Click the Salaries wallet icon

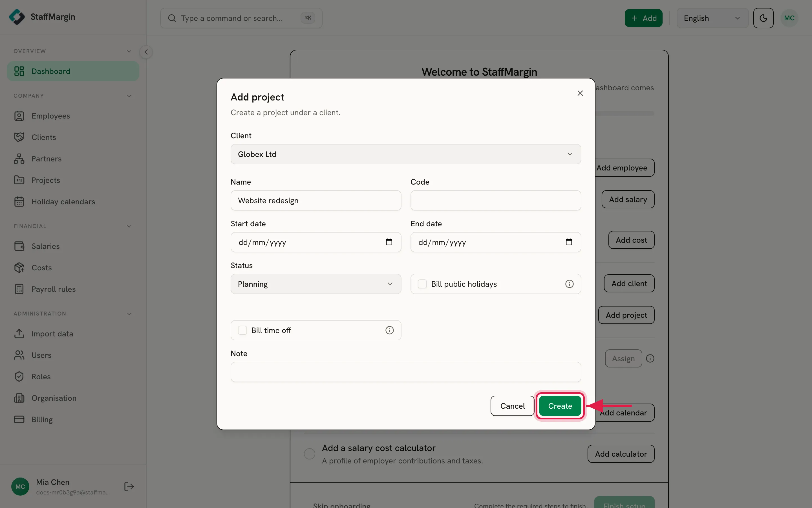19,246
